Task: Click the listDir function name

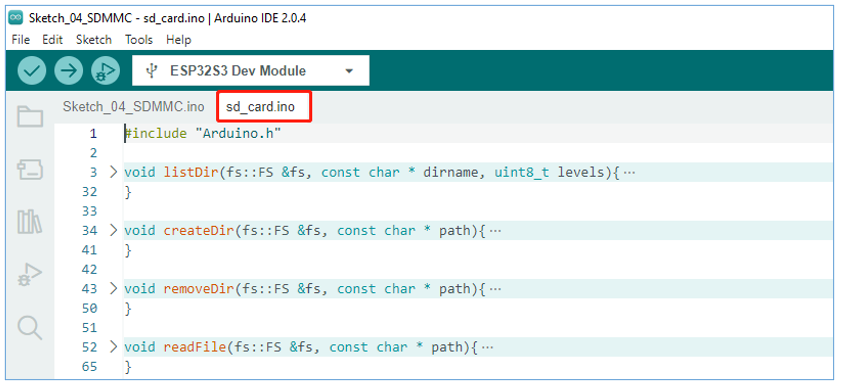Action: tap(191, 172)
